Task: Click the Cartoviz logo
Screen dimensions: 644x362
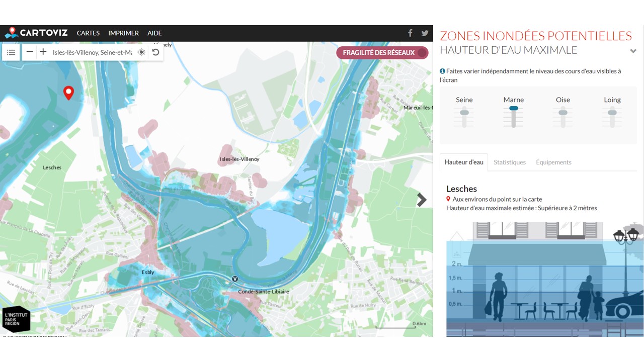Action: (x=36, y=33)
